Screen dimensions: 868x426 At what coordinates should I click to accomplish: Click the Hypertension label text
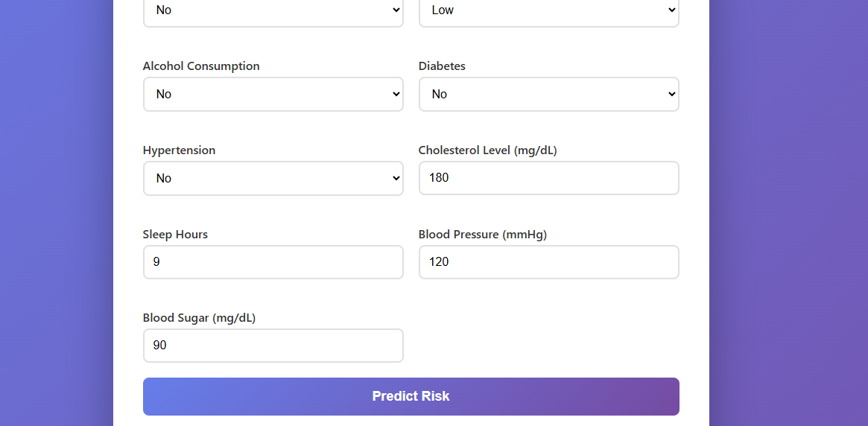click(x=179, y=150)
